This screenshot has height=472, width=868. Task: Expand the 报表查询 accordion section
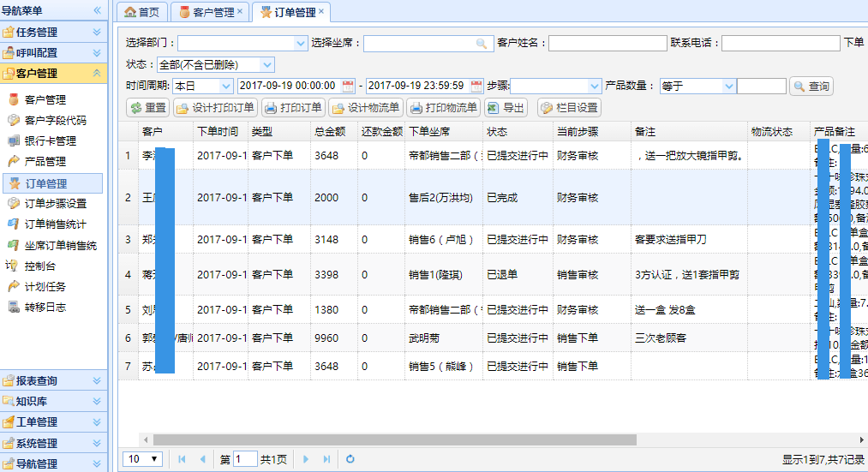(x=53, y=380)
